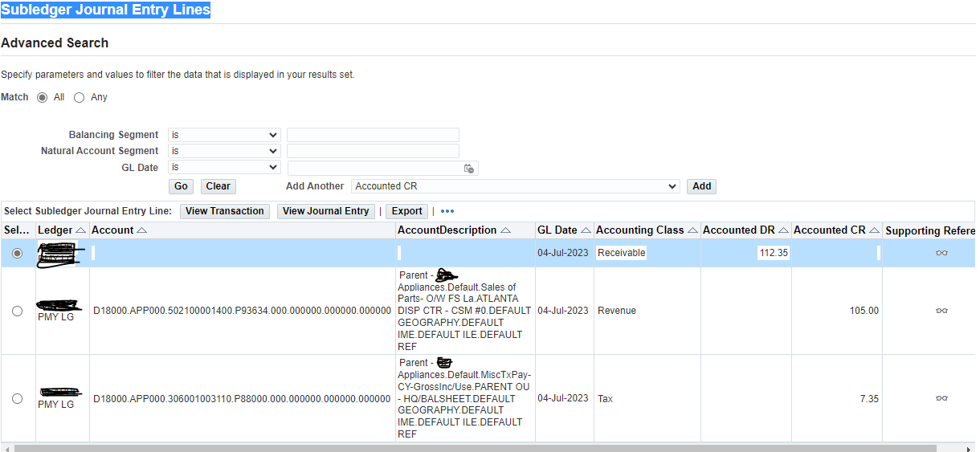Select the Match Any radio button
Screen dimensions: 980x452
coord(79,97)
